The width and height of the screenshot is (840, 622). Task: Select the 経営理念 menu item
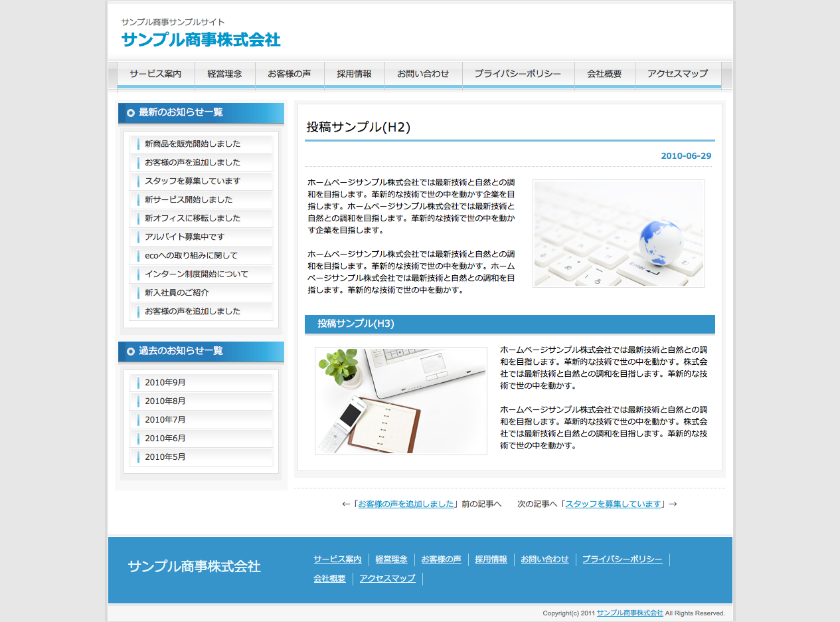point(224,74)
